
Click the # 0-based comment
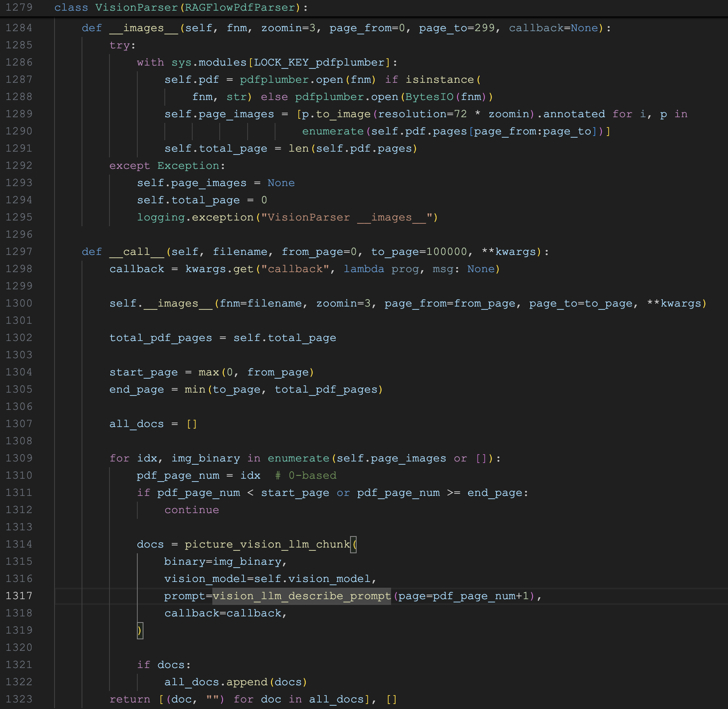pyautogui.click(x=306, y=475)
